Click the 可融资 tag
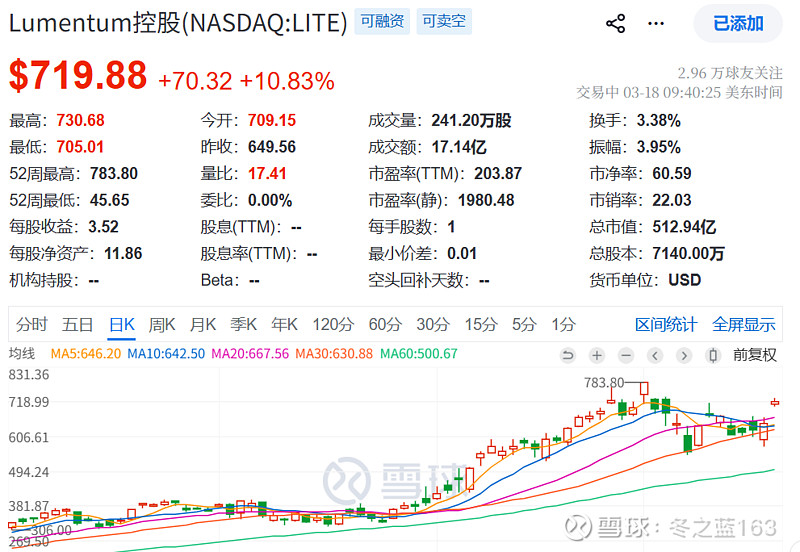The height and width of the screenshot is (552, 800). point(382,21)
